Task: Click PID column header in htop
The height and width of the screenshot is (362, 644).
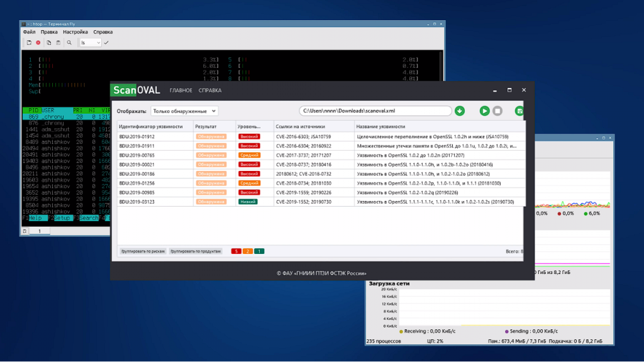Action: (33, 110)
